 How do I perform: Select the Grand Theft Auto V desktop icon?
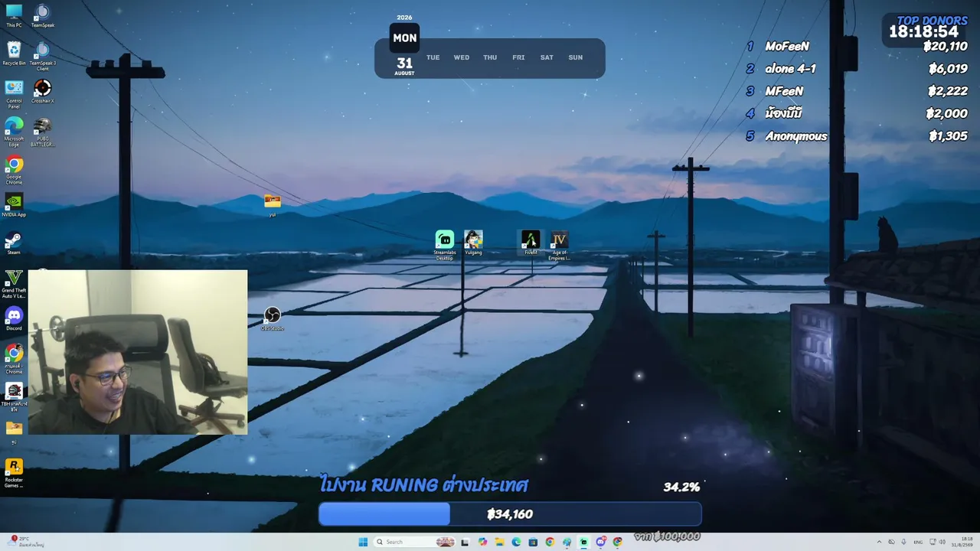click(x=14, y=283)
